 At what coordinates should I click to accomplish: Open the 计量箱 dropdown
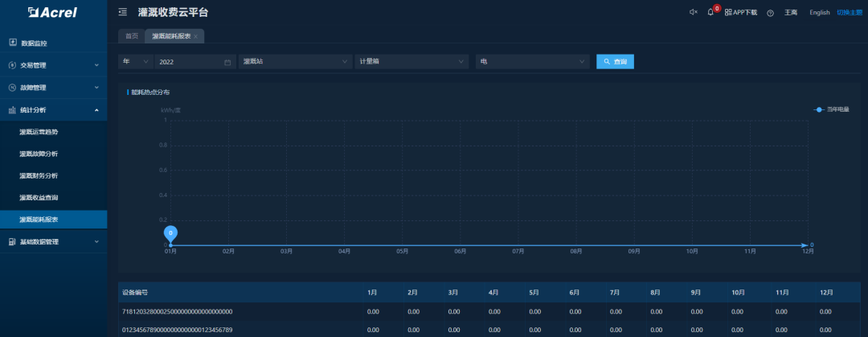coord(411,61)
